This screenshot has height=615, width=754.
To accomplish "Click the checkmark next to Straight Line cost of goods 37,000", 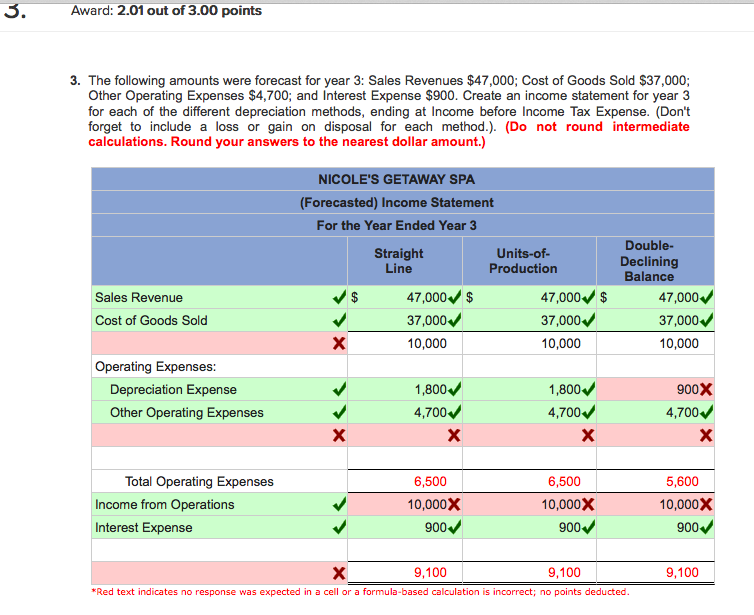I will pyautogui.click(x=454, y=320).
